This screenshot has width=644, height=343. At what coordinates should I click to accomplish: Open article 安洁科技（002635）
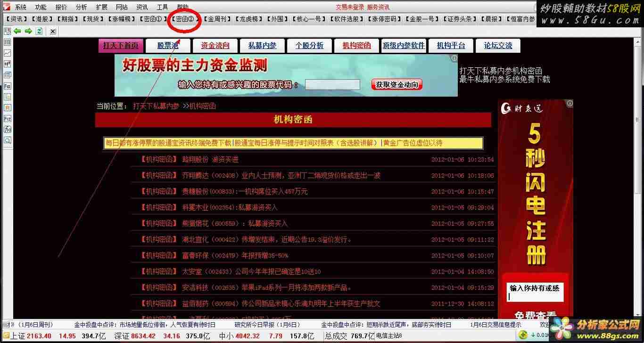267,287
